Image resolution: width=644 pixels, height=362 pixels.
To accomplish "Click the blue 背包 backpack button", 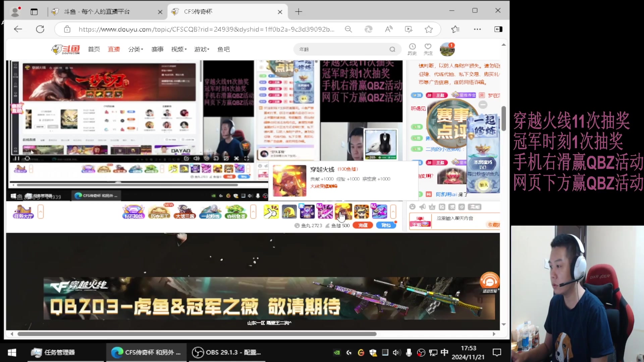I will (386, 225).
